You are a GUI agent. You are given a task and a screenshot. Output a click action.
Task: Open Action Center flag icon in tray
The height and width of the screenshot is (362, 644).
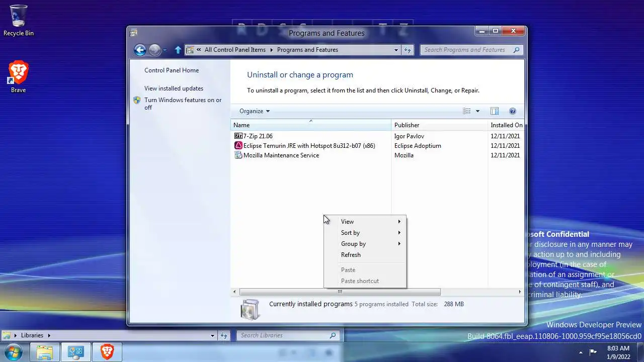[593, 352]
